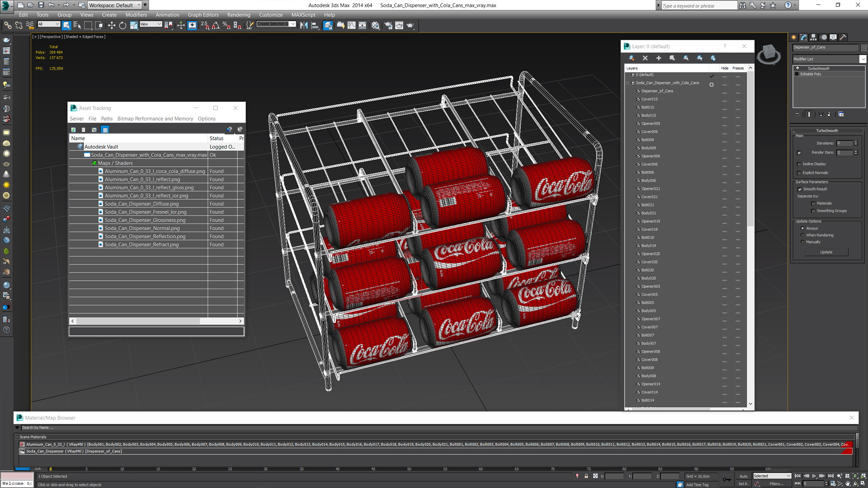Click the Set K. button

tap(743, 483)
